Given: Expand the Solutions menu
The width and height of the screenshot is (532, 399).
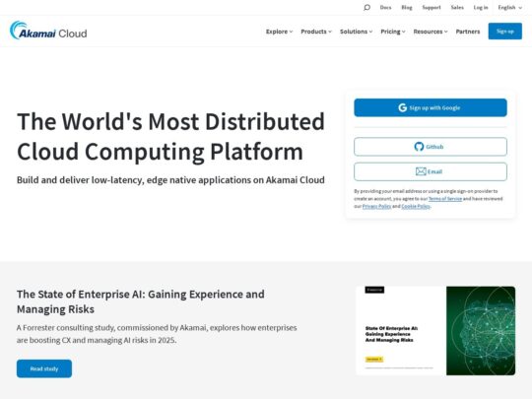Looking at the screenshot, I should coord(357,32).
